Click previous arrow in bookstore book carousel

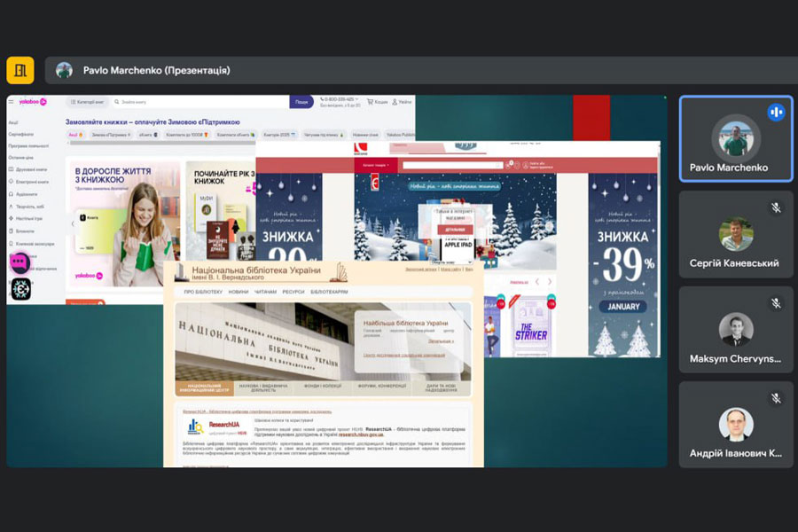click(537, 282)
